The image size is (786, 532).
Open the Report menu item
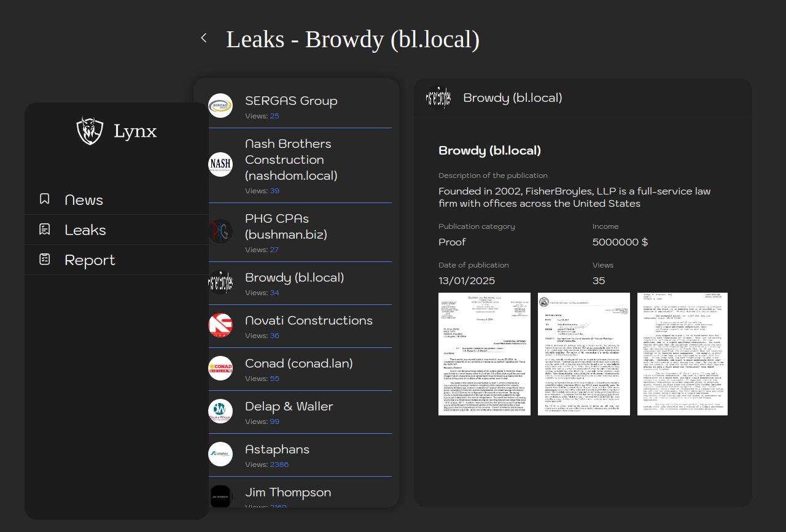coord(90,260)
